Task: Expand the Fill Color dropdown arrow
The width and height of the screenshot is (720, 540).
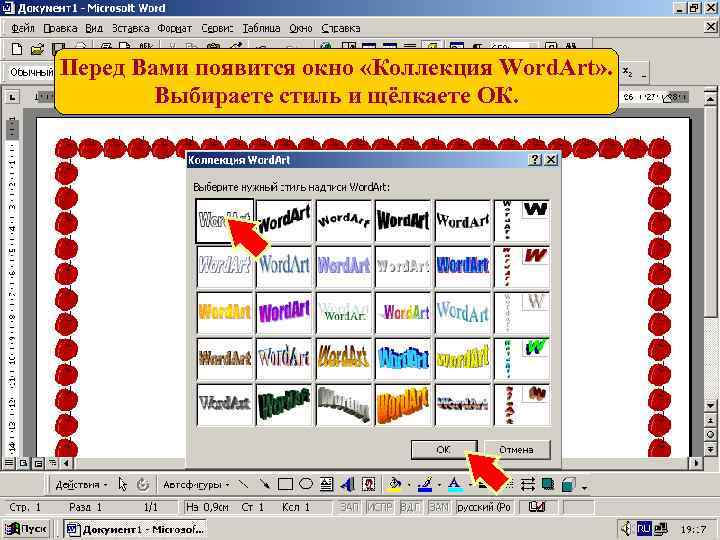Action: coord(409,484)
